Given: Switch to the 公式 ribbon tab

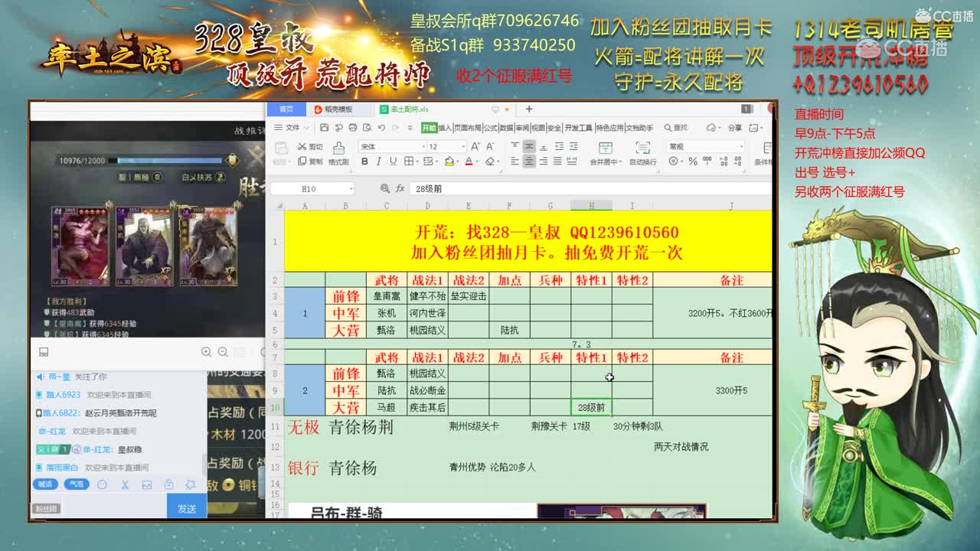Looking at the screenshot, I should [491, 128].
